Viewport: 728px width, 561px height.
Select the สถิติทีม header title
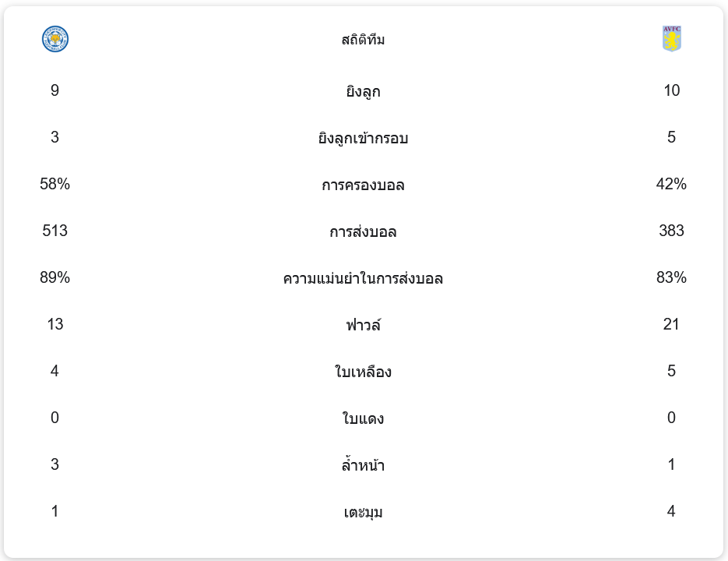(x=363, y=40)
